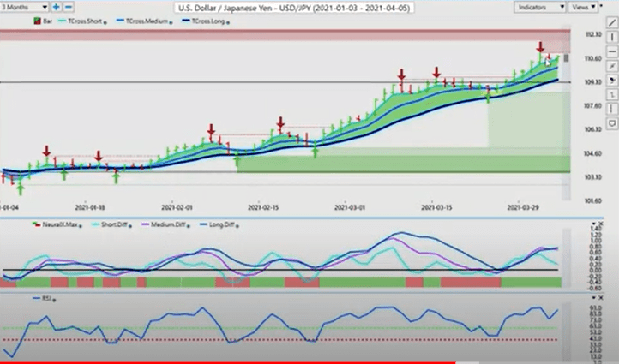The image size is (619, 364).
Task: Open the Indicators dropdown
Action: [x=539, y=7]
